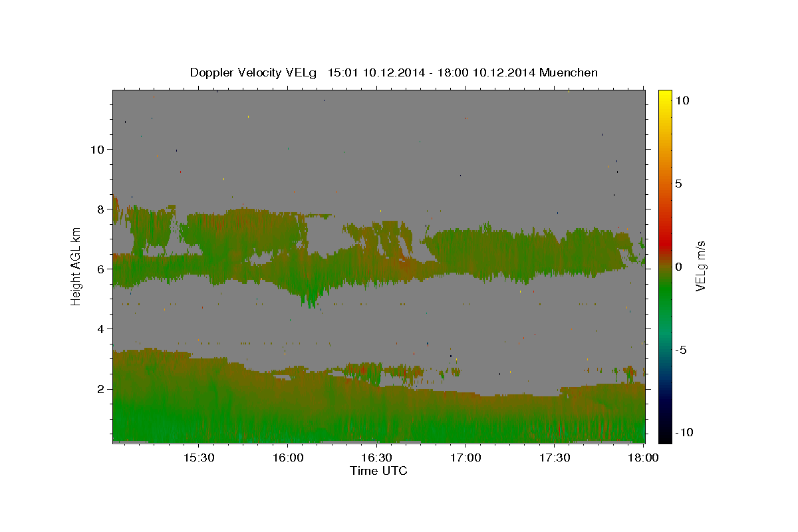Click the height tick label '8'
The height and width of the screenshot is (532, 798).
click(100, 209)
